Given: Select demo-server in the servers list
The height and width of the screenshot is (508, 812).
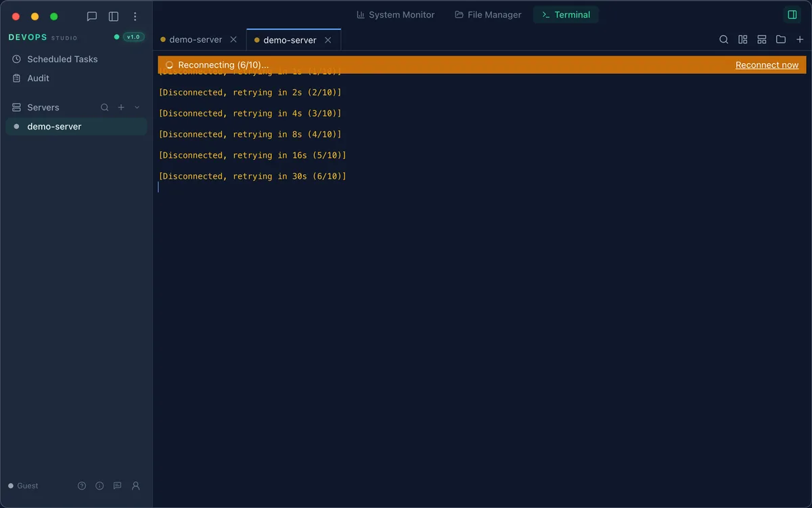Looking at the screenshot, I should coord(76,127).
